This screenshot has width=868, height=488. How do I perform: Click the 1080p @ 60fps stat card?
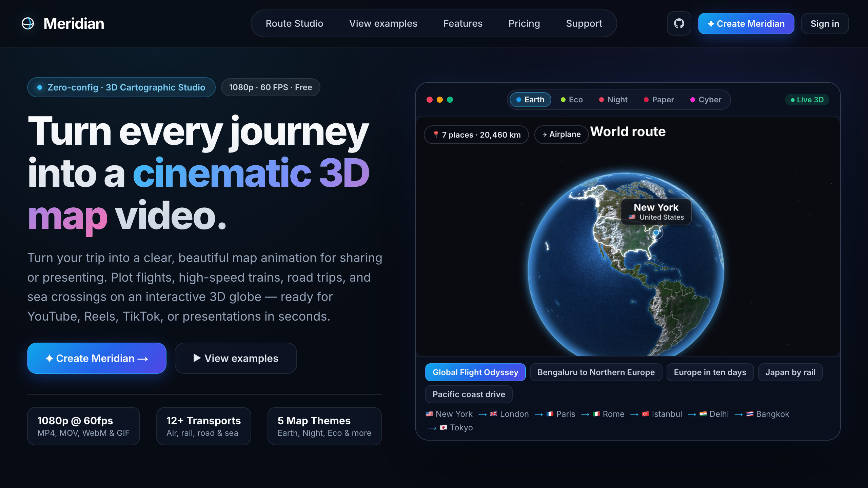[x=83, y=426]
